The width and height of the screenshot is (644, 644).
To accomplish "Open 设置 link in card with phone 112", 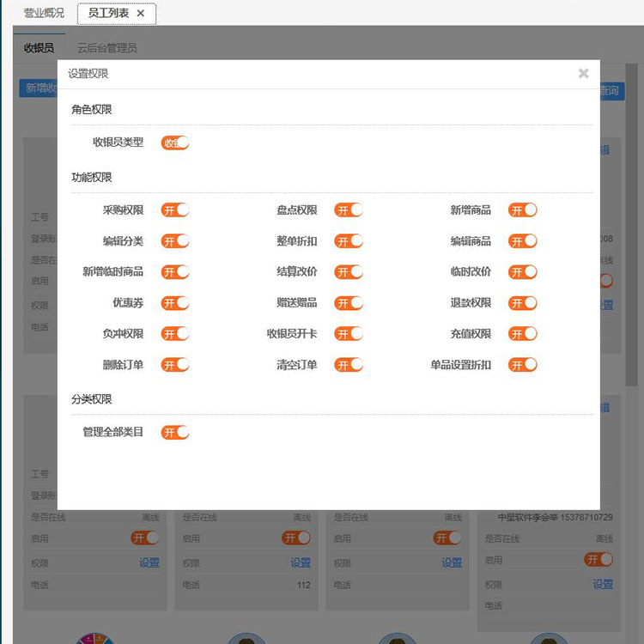I will click(x=301, y=562).
